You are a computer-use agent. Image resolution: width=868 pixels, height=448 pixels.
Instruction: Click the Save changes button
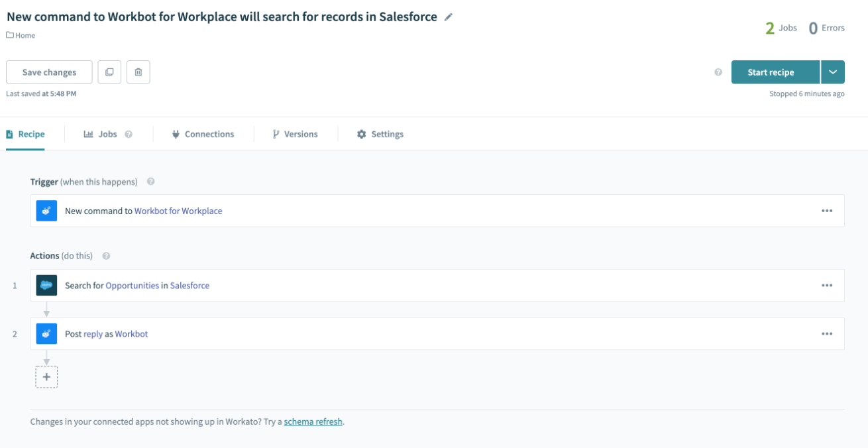pos(49,72)
